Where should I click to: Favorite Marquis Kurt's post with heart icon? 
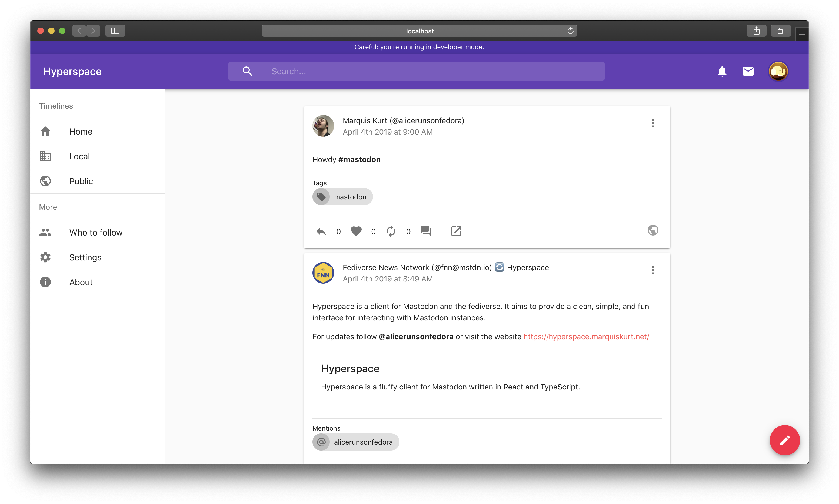(x=356, y=231)
